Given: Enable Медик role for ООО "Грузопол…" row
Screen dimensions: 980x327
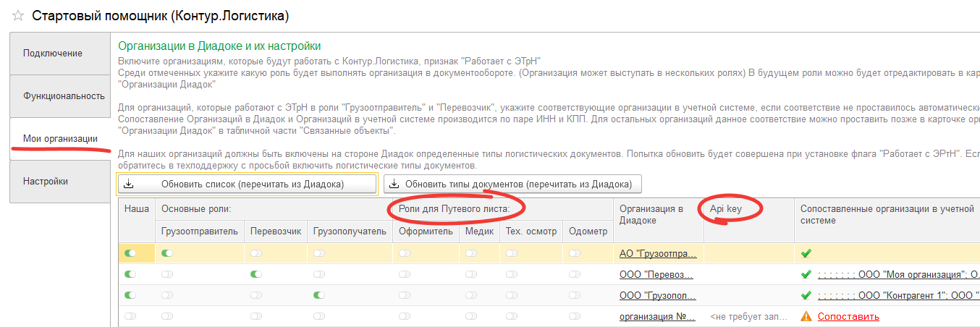Looking at the screenshot, I should tap(472, 296).
